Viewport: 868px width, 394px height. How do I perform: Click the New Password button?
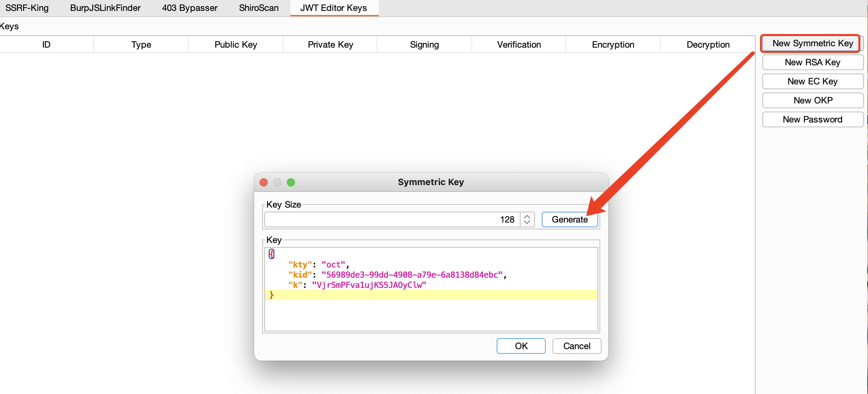point(812,119)
